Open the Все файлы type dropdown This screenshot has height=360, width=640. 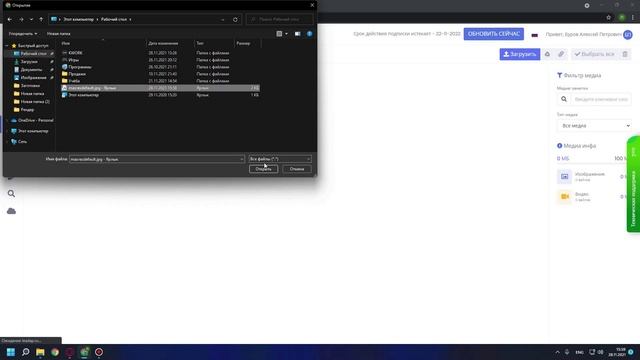(x=280, y=159)
